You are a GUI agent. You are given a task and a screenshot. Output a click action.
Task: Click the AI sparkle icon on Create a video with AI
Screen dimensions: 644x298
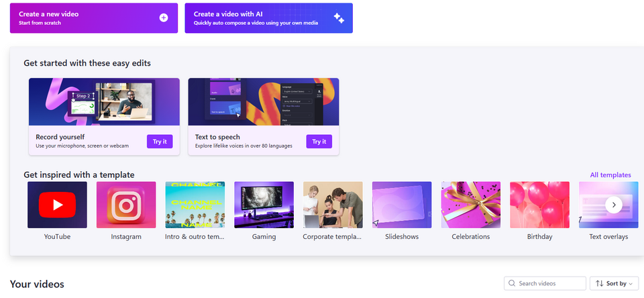coord(339,18)
